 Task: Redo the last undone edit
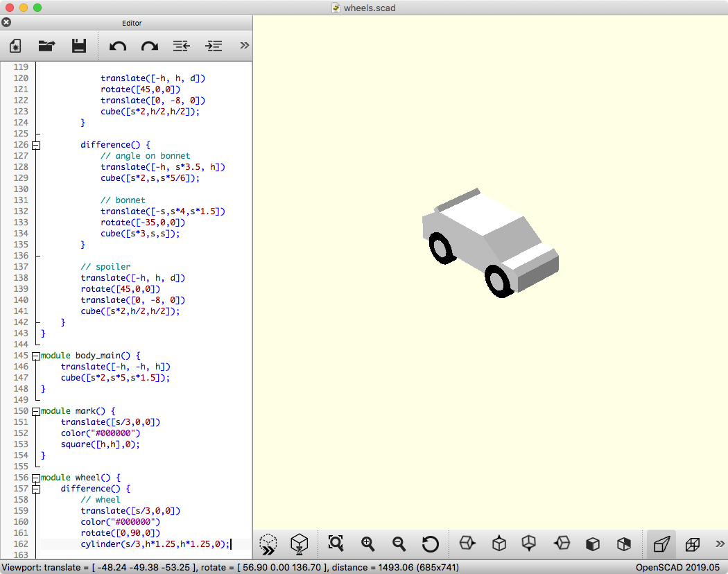pos(149,46)
